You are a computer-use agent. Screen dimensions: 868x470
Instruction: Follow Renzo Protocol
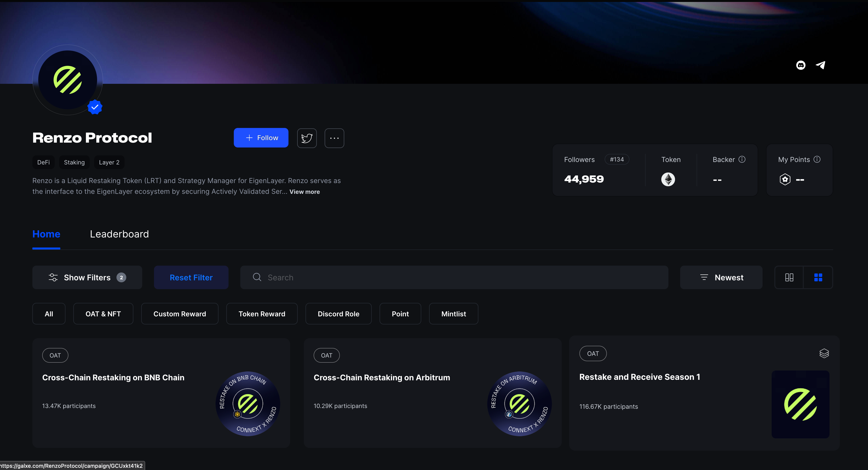(261, 138)
